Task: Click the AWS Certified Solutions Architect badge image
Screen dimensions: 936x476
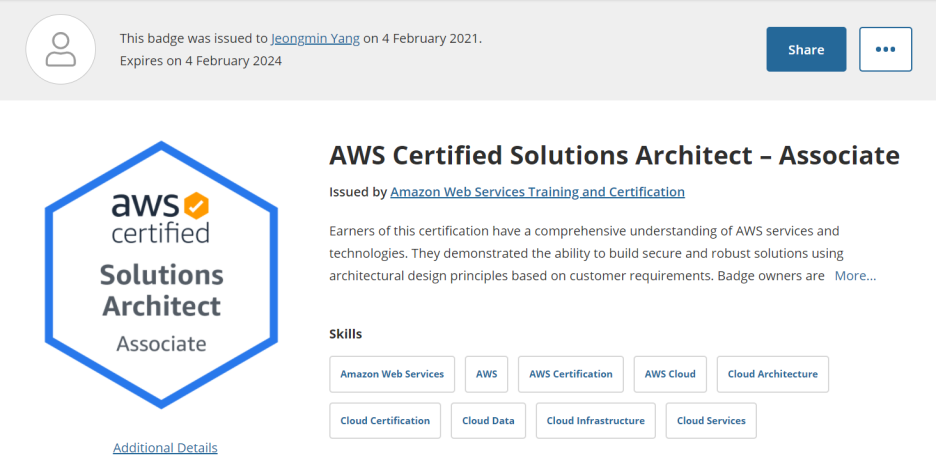Action: point(161,275)
